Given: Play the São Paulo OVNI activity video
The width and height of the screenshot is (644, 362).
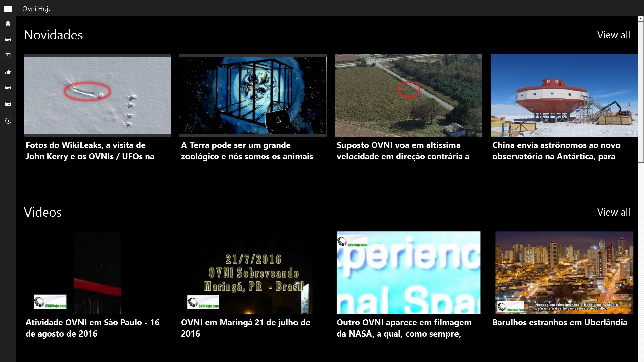Looking at the screenshot, I should click(x=97, y=273).
